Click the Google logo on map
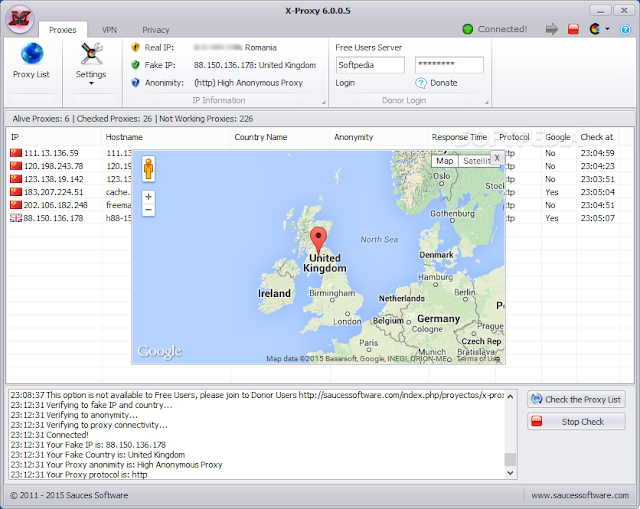This screenshot has height=509, width=640. tap(160, 352)
